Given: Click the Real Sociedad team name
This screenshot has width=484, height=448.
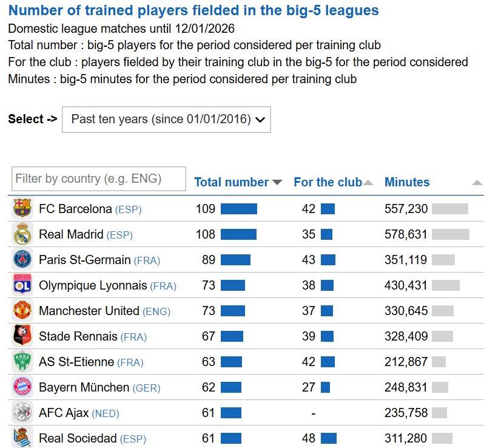Looking at the screenshot, I should click(78, 438).
